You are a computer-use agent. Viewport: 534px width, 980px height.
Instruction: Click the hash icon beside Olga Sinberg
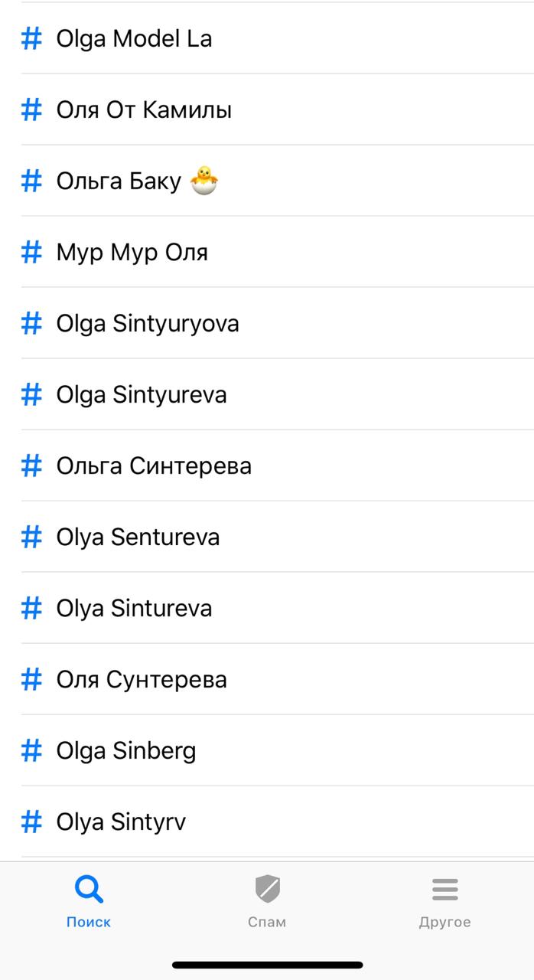pos(31,750)
